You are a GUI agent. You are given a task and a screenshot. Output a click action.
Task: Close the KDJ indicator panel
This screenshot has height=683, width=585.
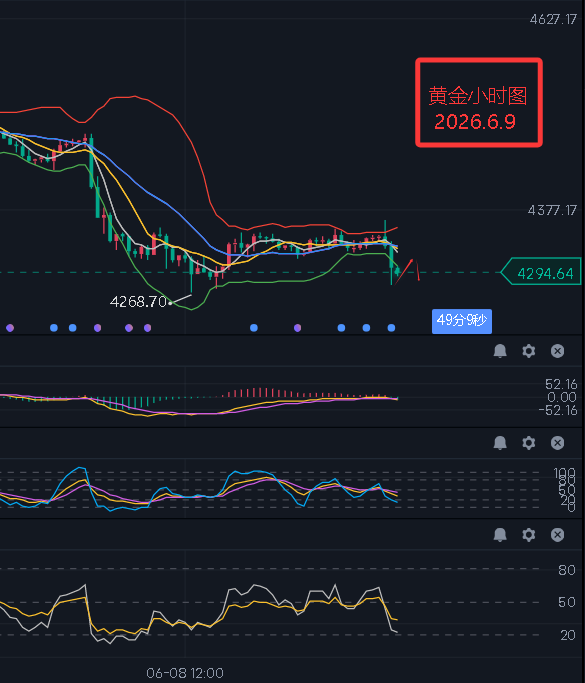(x=558, y=443)
